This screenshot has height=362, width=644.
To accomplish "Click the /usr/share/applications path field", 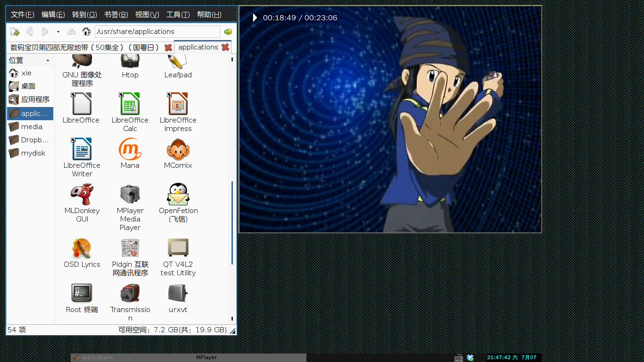I will (157, 32).
